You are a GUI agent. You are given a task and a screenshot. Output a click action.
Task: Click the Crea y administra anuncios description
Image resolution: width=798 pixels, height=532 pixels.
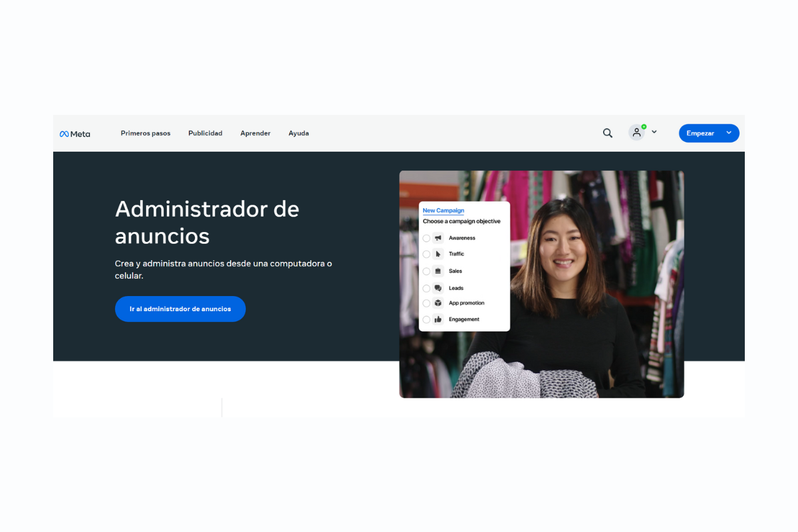(x=223, y=269)
